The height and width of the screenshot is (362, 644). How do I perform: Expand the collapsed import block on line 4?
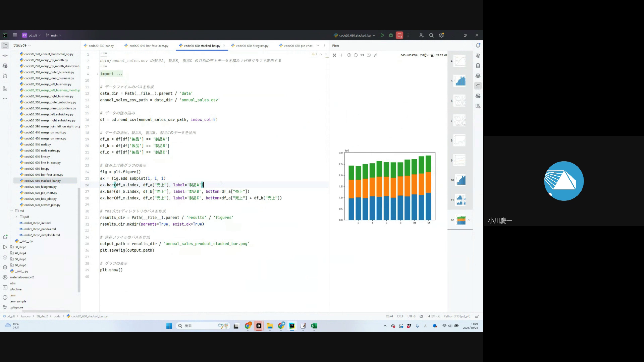tap(97, 74)
